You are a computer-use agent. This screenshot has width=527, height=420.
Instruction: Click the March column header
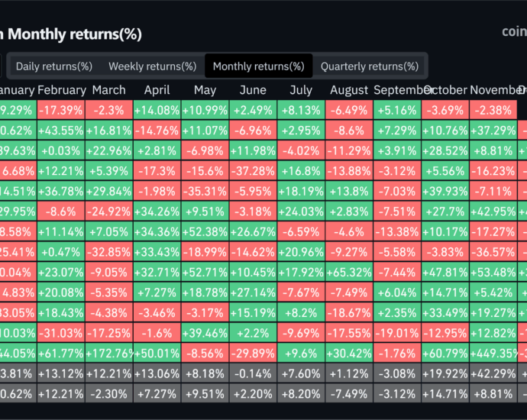(x=109, y=90)
